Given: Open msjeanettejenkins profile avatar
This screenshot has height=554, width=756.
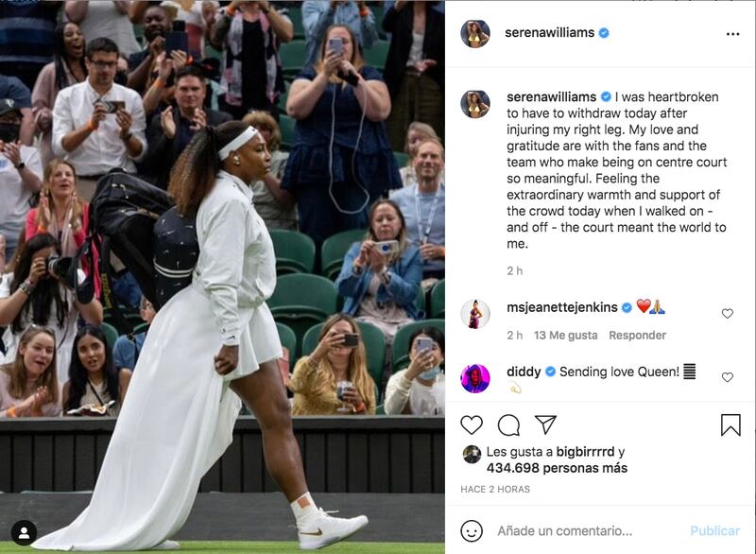Looking at the screenshot, I should [475, 314].
